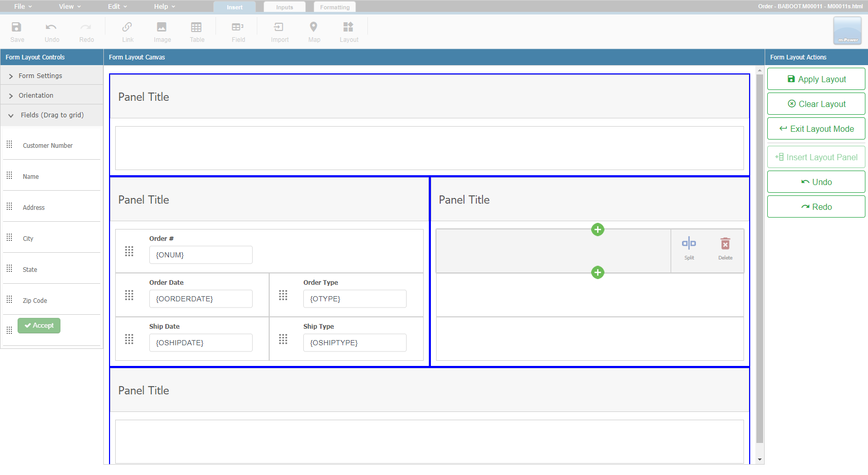Click the Save icon in toolbar
Image resolution: width=868 pixels, height=475 pixels.
click(17, 32)
